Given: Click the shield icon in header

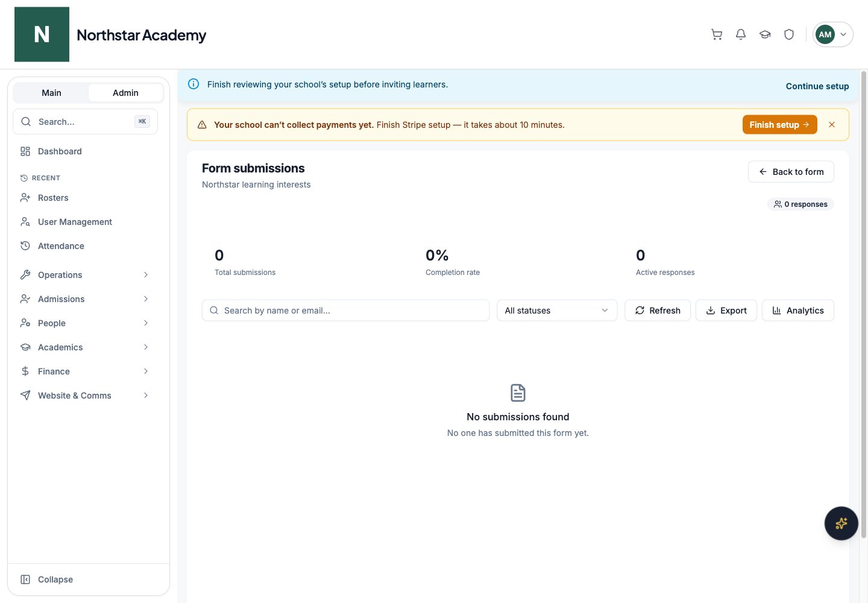Looking at the screenshot, I should pyautogui.click(x=789, y=34).
